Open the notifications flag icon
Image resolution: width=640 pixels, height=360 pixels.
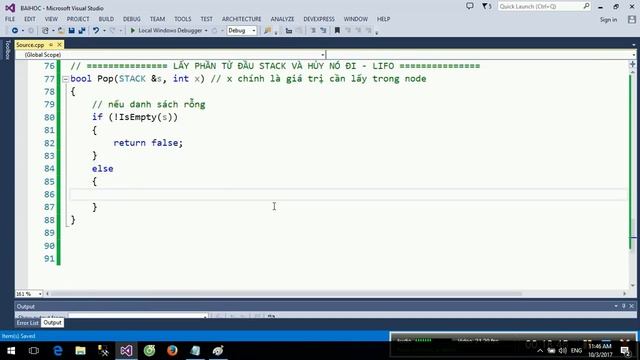point(486,7)
